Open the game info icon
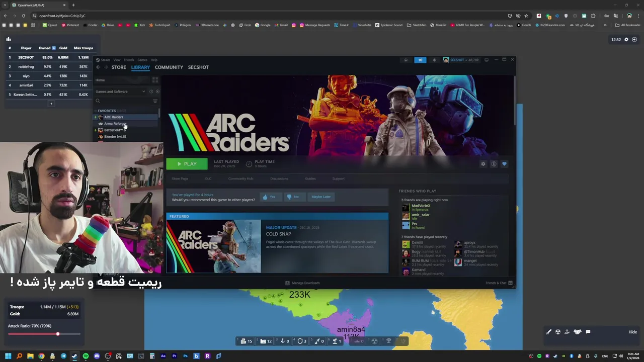 tap(494, 164)
